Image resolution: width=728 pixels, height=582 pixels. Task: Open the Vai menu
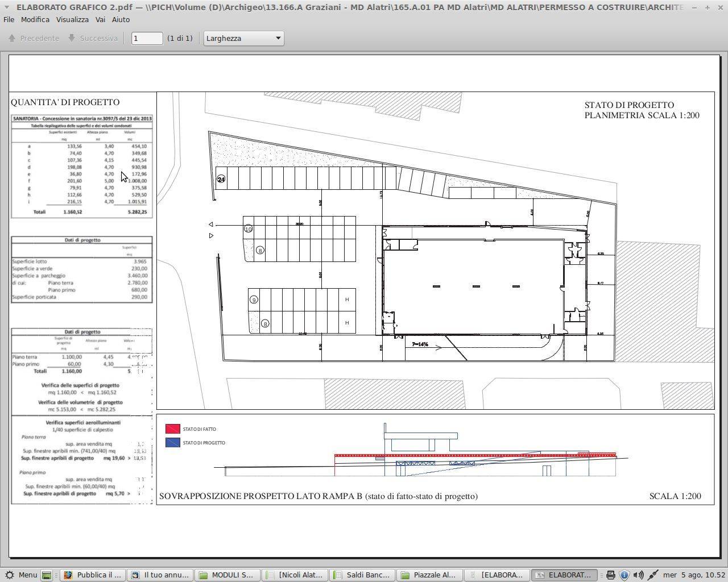(x=100, y=19)
